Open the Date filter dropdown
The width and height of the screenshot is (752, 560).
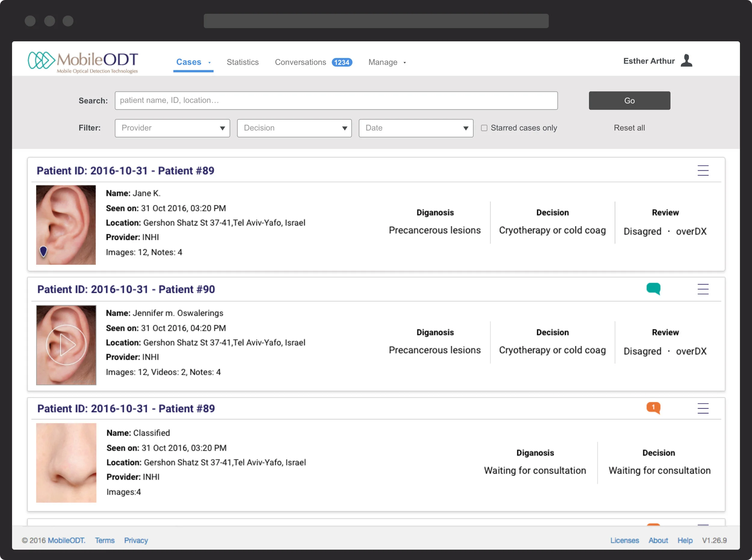pyautogui.click(x=415, y=128)
